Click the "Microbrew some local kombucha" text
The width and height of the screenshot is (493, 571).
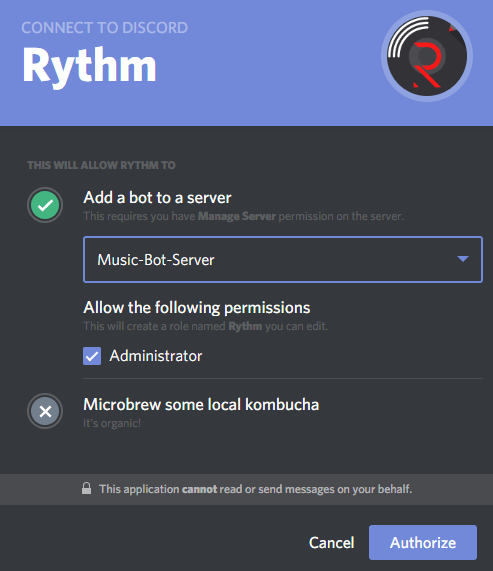point(201,404)
